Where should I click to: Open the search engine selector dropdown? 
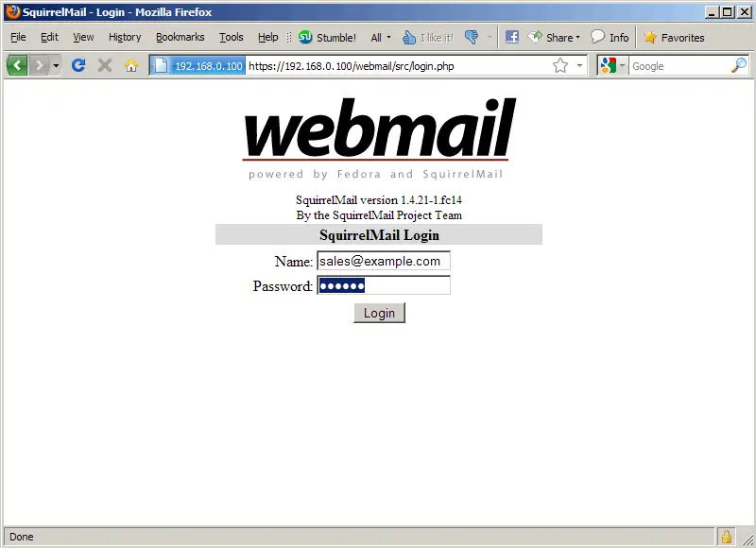click(612, 65)
